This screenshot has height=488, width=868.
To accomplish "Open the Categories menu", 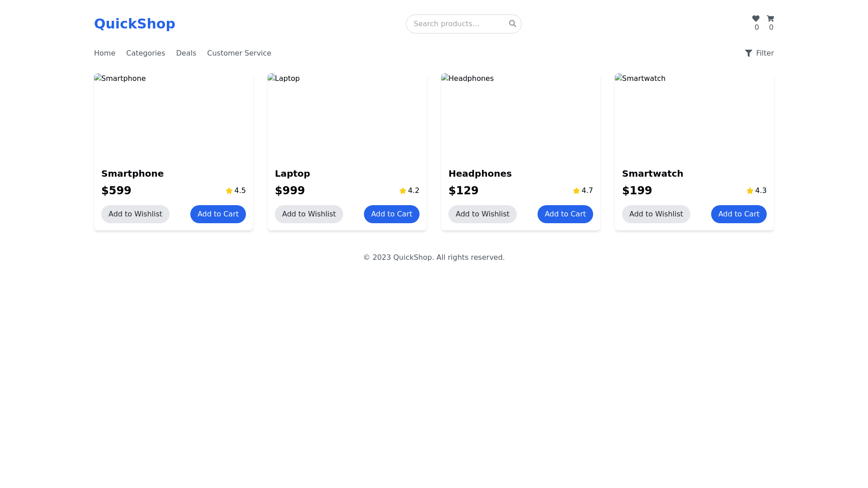I will 146,53.
